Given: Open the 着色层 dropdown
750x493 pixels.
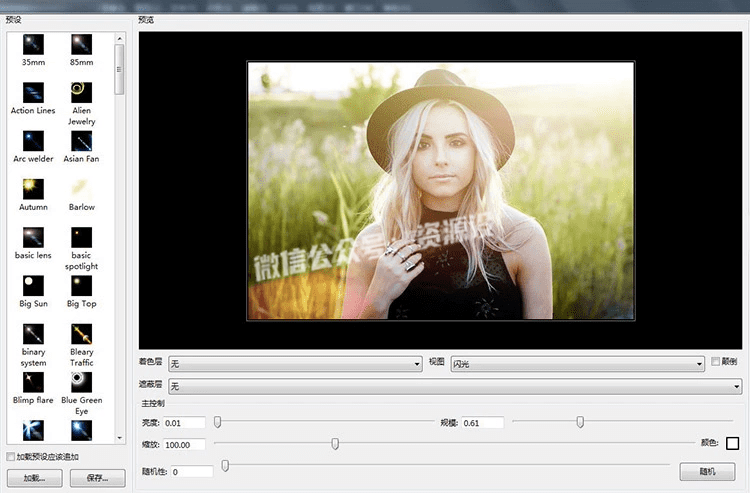Looking at the screenshot, I should point(295,364).
